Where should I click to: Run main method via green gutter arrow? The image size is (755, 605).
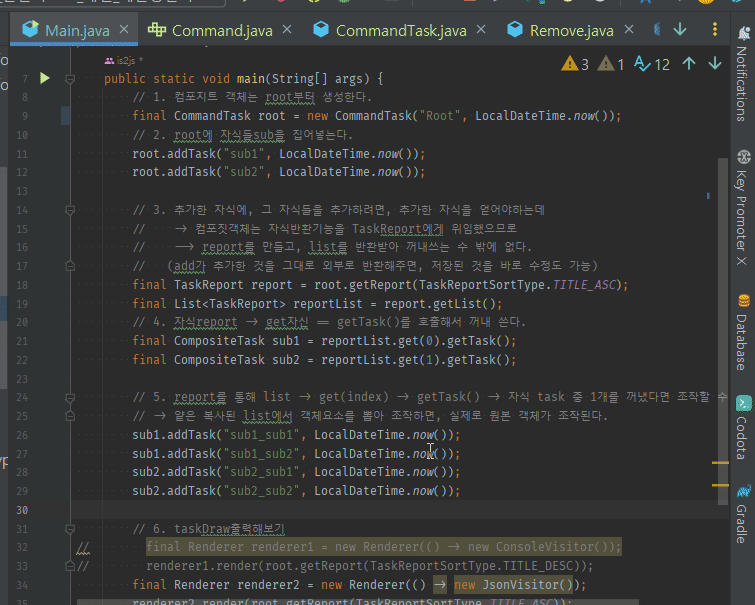(45, 78)
